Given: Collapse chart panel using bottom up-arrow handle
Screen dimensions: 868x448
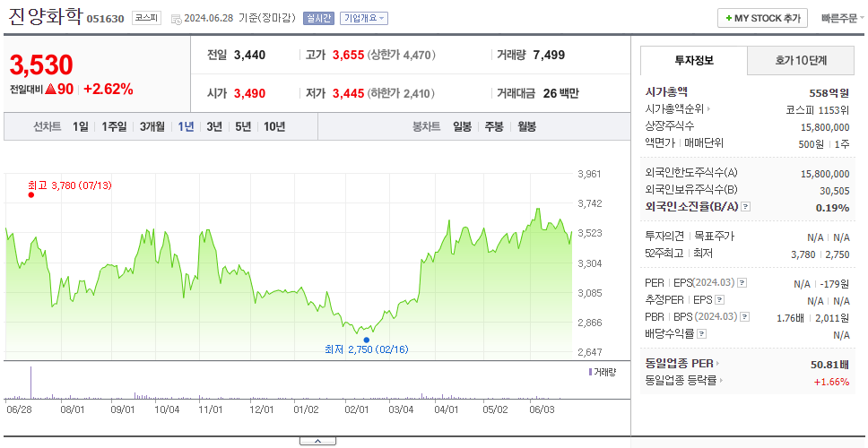Looking at the screenshot, I should [x=317, y=442].
